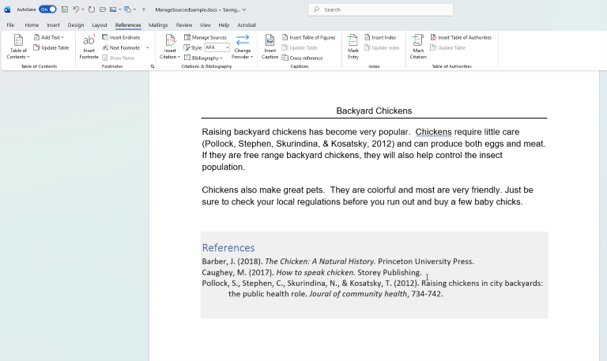Image resolution: width=607 pixels, height=361 pixels.
Task: Click Update Index
Action: point(382,48)
